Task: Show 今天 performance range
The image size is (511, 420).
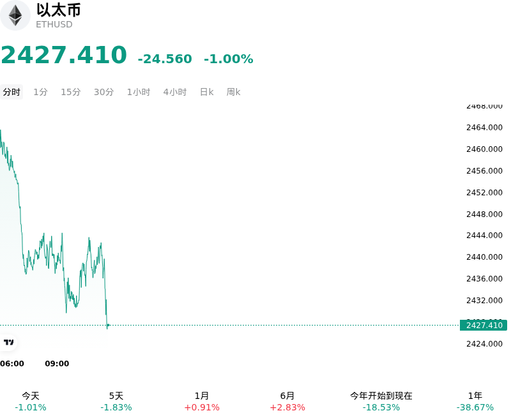Action: (x=31, y=401)
